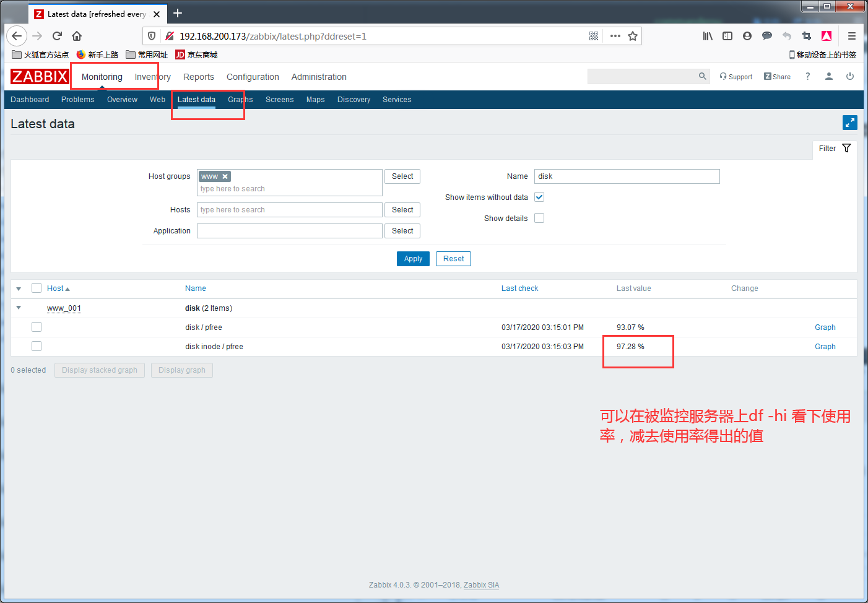
Task: Toggle Show items without data checkbox
Action: 539,197
